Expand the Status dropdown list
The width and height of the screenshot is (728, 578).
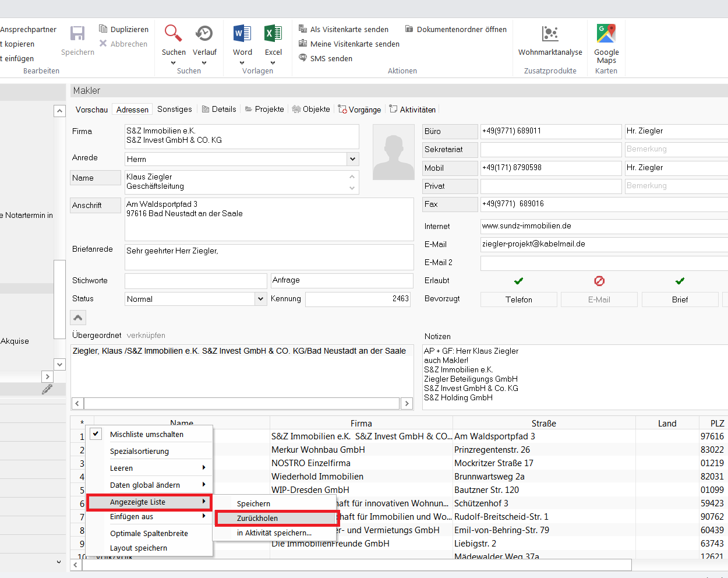point(260,299)
